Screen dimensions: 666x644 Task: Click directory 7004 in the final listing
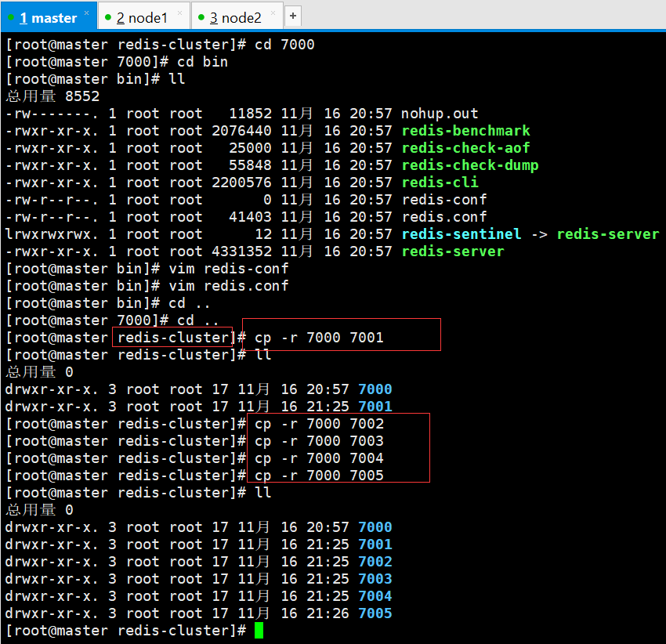[375, 596]
